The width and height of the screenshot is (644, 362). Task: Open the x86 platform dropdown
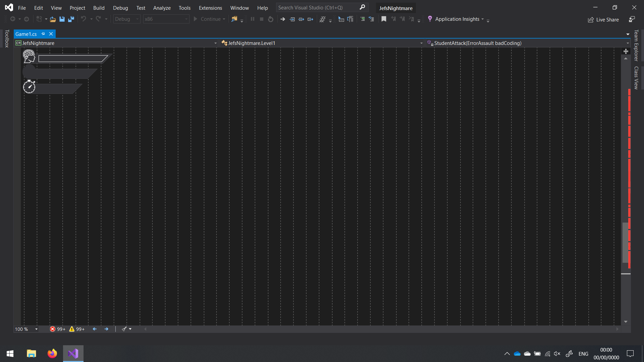pos(166,19)
